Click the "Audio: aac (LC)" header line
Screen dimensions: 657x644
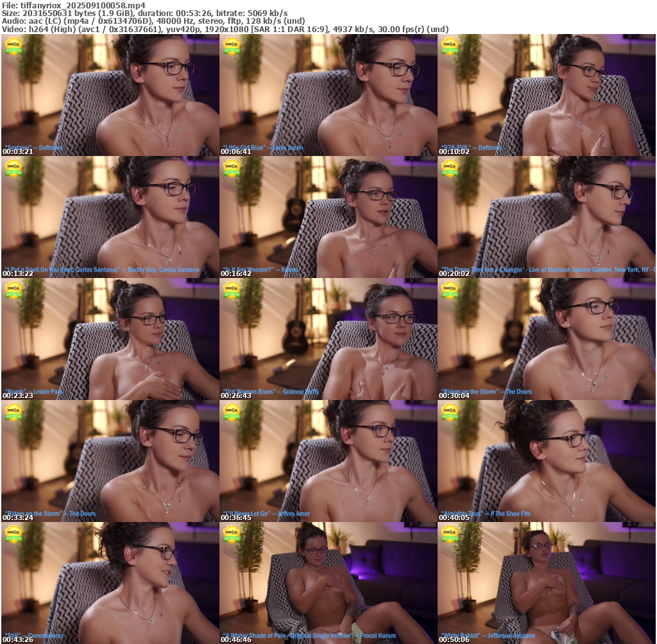[153, 21]
